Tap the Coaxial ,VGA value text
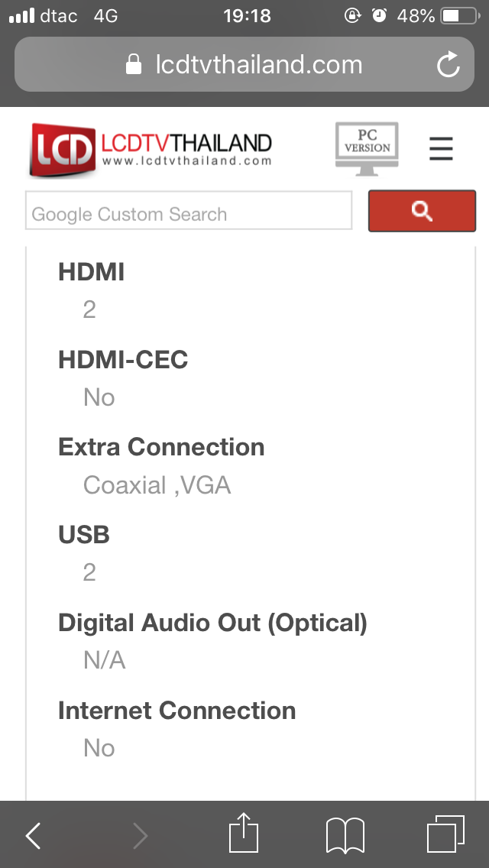Image resolution: width=489 pixels, height=868 pixels. coord(157,485)
